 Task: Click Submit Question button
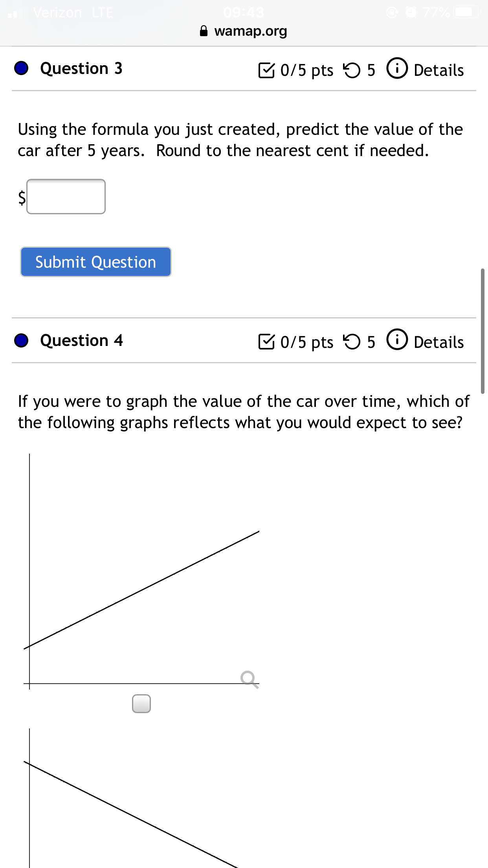click(96, 262)
